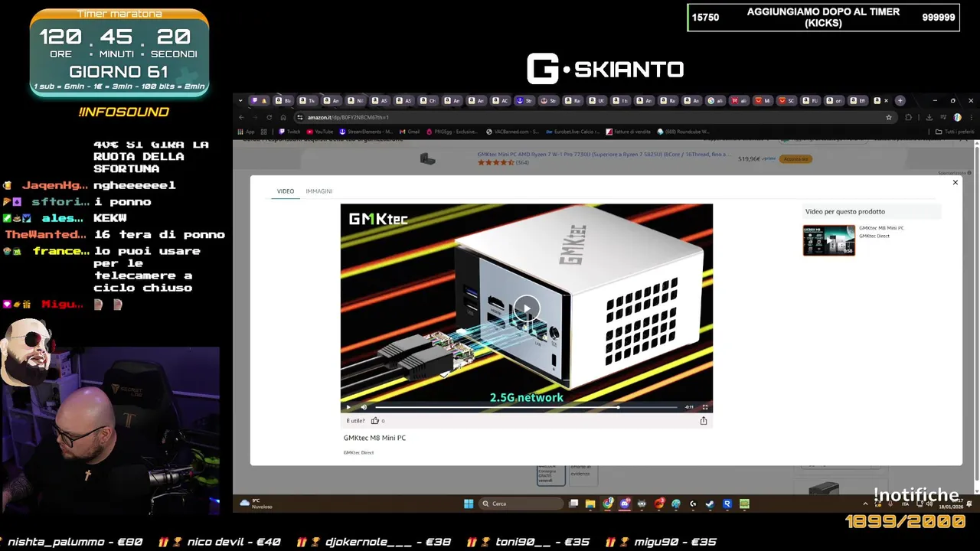Open Task View on the taskbar
Image resolution: width=980 pixels, height=551 pixels.
[573, 504]
